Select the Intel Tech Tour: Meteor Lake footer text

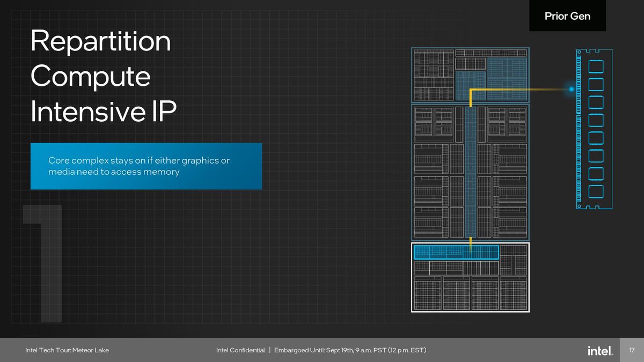67,350
